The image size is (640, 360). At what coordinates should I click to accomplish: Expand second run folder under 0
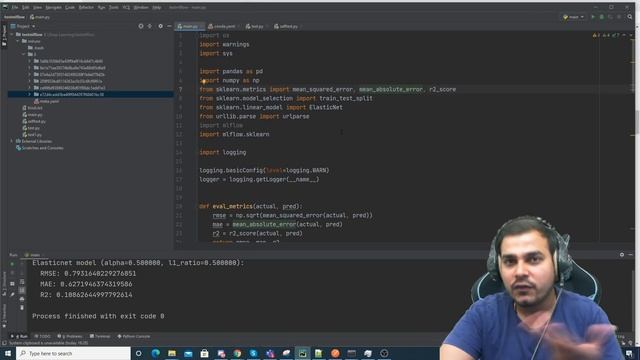pos(29,68)
